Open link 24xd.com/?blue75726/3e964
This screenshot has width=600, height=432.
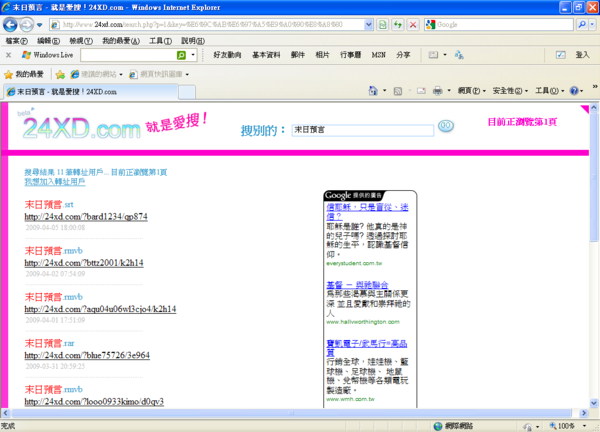click(87, 355)
